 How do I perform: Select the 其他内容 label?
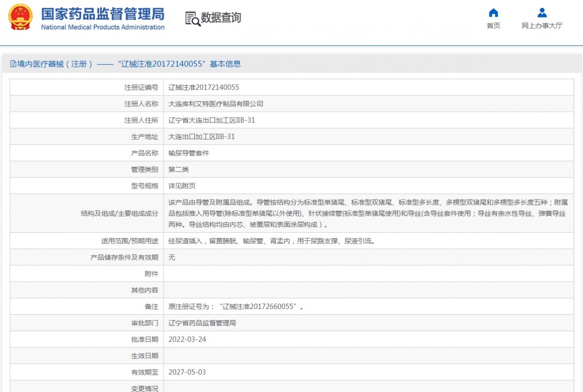(x=145, y=290)
